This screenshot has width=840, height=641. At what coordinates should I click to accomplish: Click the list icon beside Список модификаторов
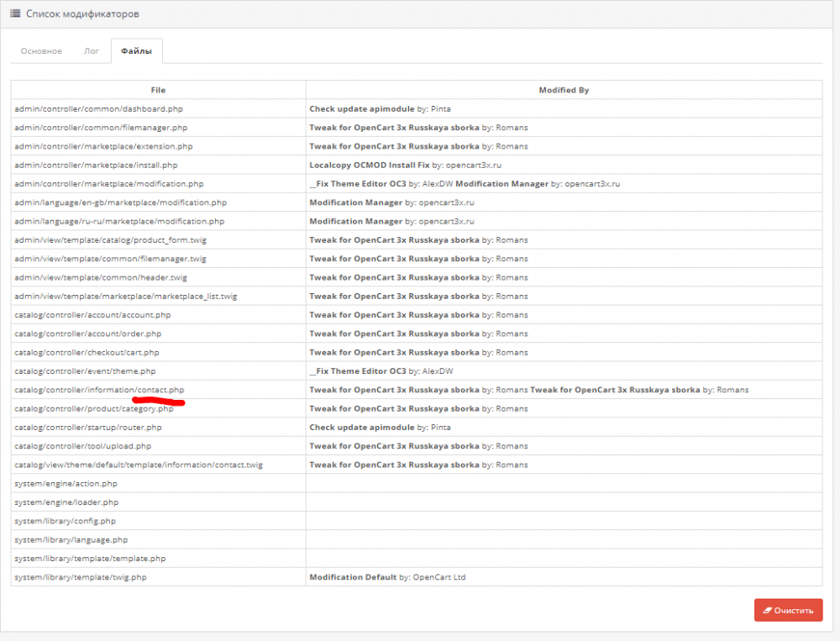[x=15, y=13]
